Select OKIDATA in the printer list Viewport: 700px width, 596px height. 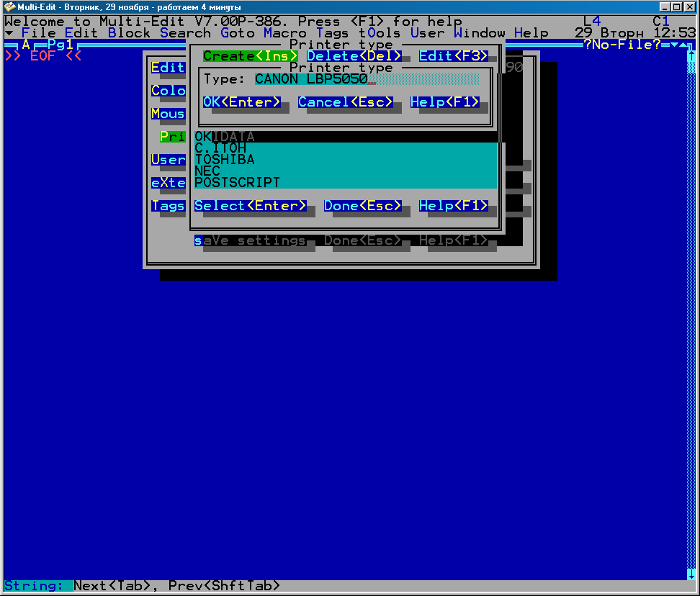tap(346, 137)
